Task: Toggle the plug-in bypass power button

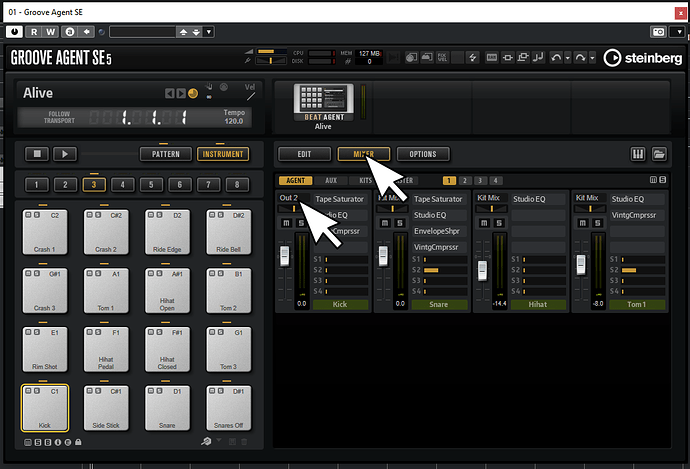Action: tap(15, 32)
